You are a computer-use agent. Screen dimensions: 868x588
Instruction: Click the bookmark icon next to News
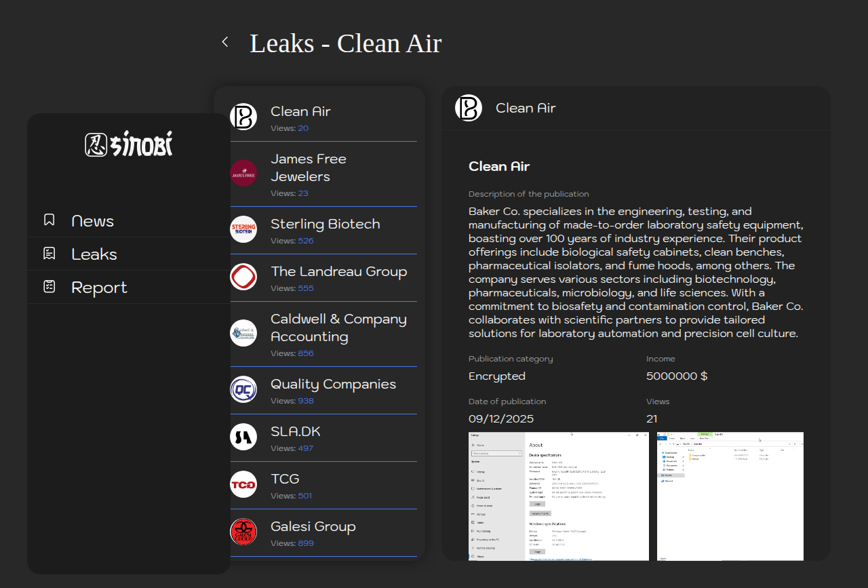pyautogui.click(x=49, y=220)
